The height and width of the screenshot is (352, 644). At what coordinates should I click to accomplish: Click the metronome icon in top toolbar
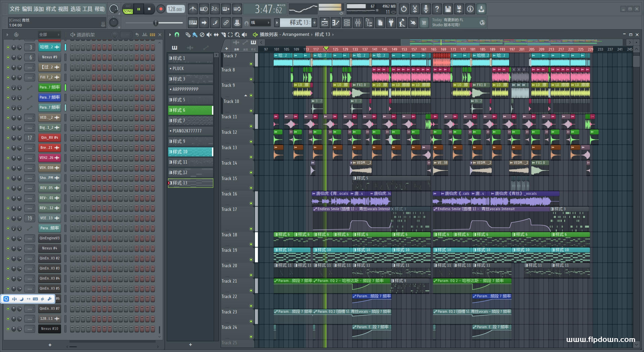pyautogui.click(x=193, y=9)
